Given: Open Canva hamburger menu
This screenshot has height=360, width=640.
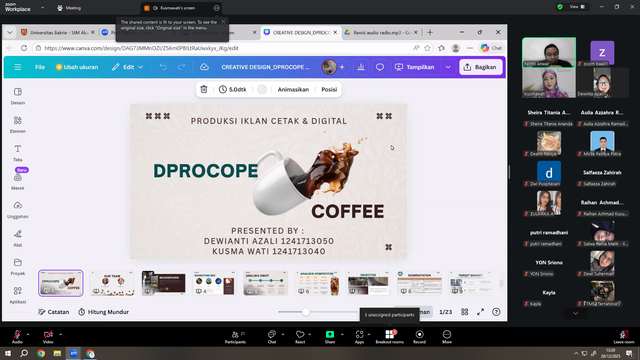Looking at the screenshot, I should point(18,67).
